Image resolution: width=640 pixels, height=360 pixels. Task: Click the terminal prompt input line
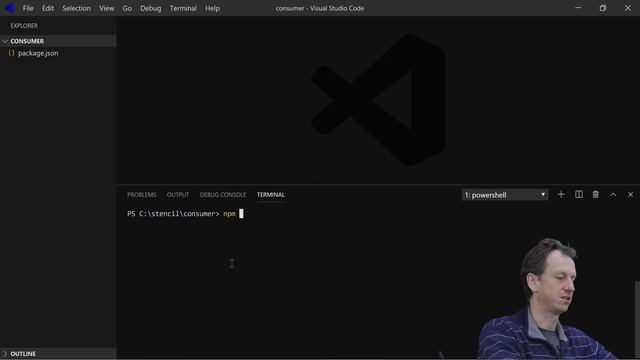[185, 214]
